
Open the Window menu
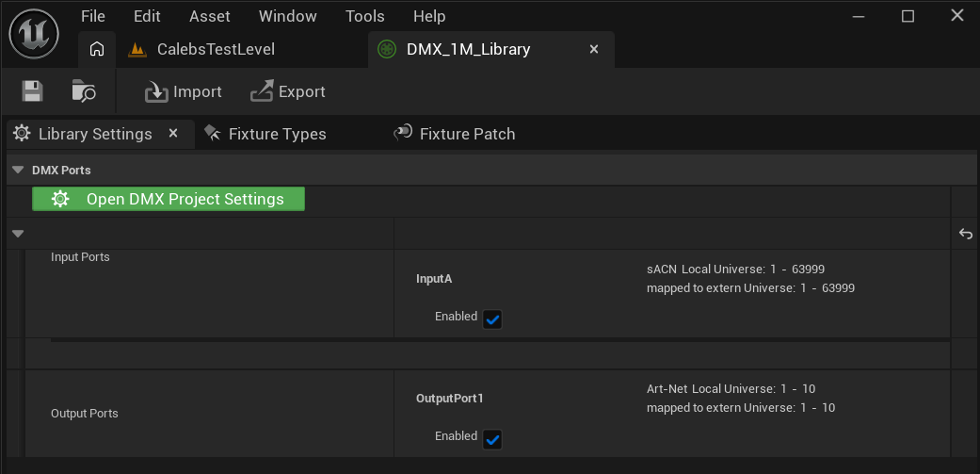[287, 16]
